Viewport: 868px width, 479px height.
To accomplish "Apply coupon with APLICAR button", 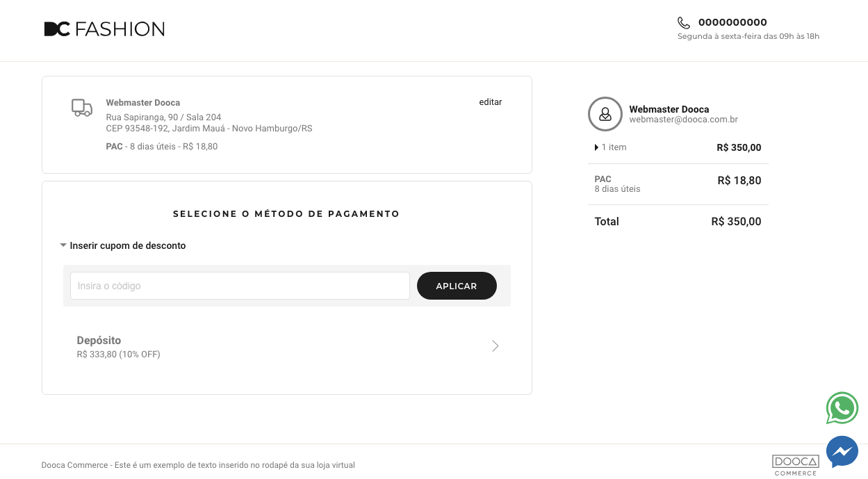I will pyautogui.click(x=457, y=286).
